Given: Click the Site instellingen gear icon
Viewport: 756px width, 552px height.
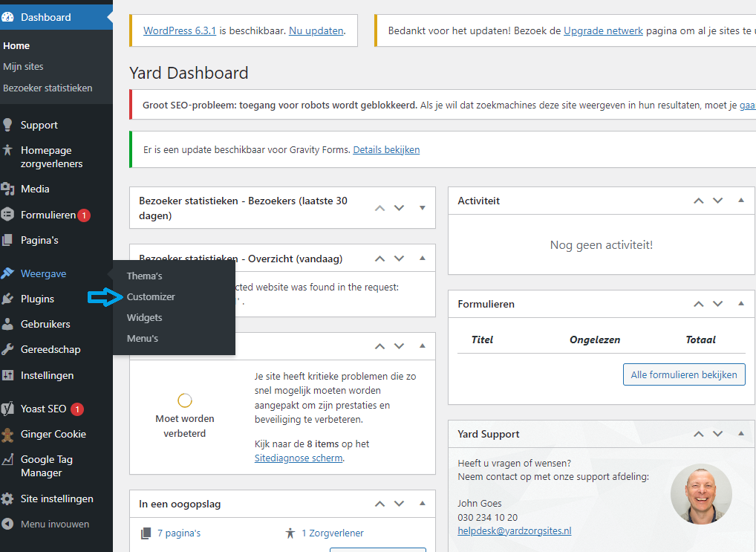Looking at the screenshot, I should pyautogui.click(x=7, y=499).
